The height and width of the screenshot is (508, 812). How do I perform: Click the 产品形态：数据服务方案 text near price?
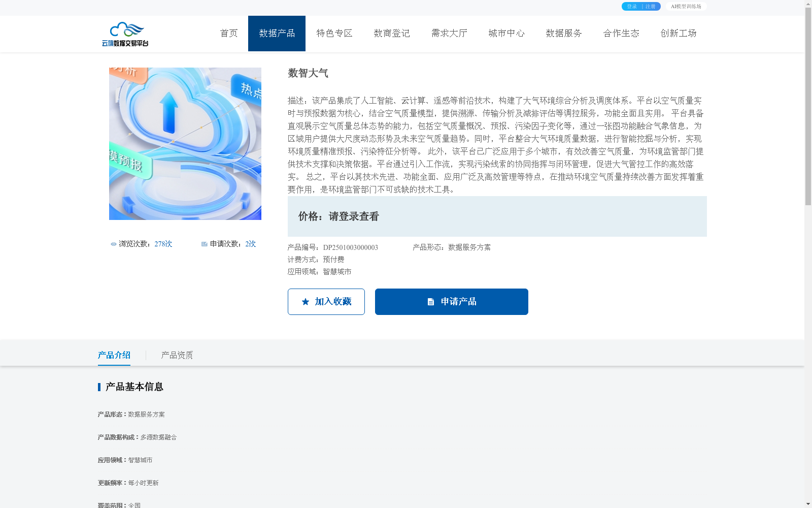[452, 247]
